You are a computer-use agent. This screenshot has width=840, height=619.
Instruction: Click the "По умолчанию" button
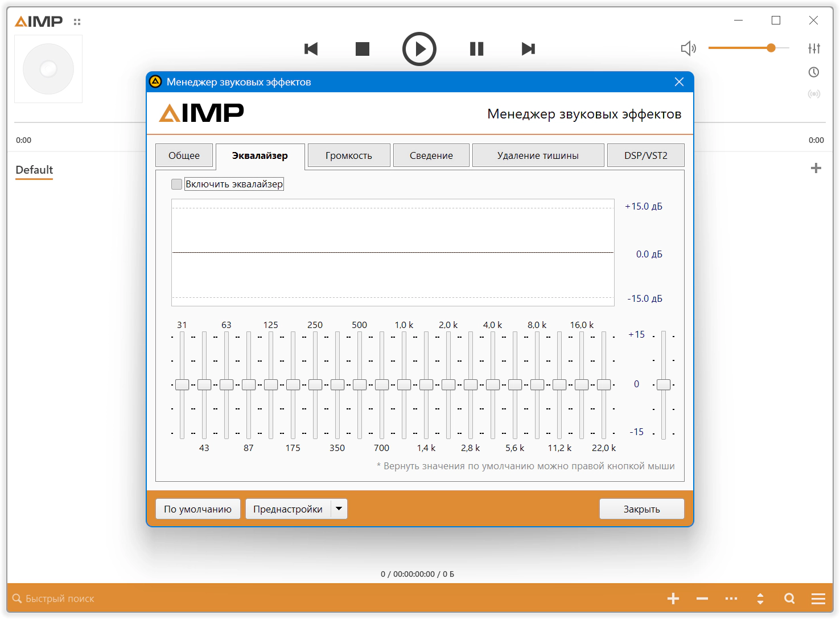point(197,509)
